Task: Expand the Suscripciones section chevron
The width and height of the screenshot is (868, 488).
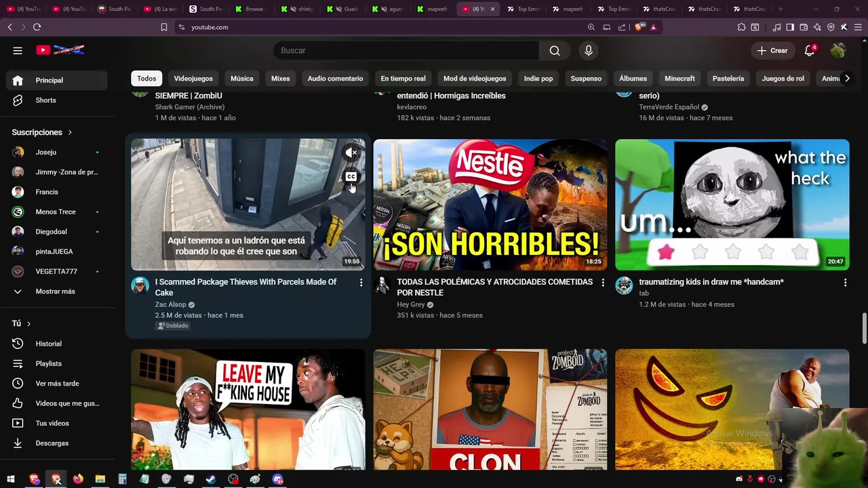Action: coord(70,132)
